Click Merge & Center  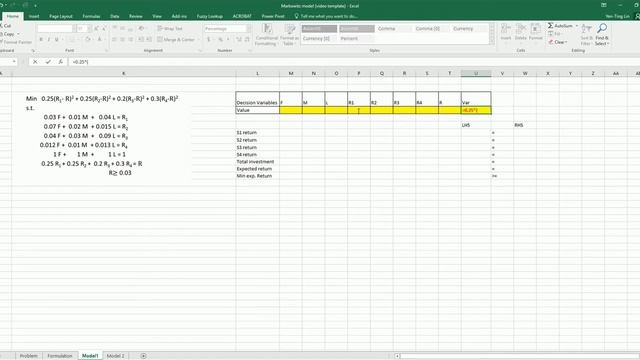coord(176,40)
